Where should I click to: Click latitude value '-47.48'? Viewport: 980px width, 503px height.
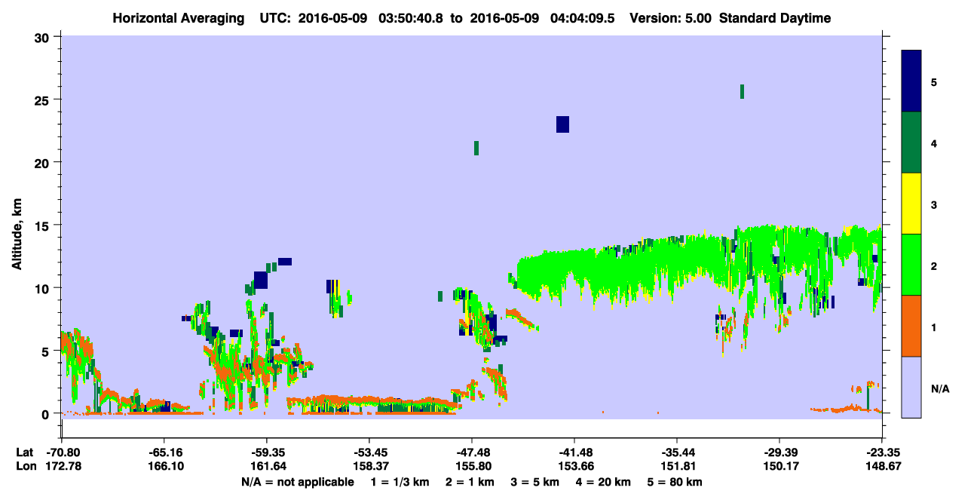pos(472,452)
